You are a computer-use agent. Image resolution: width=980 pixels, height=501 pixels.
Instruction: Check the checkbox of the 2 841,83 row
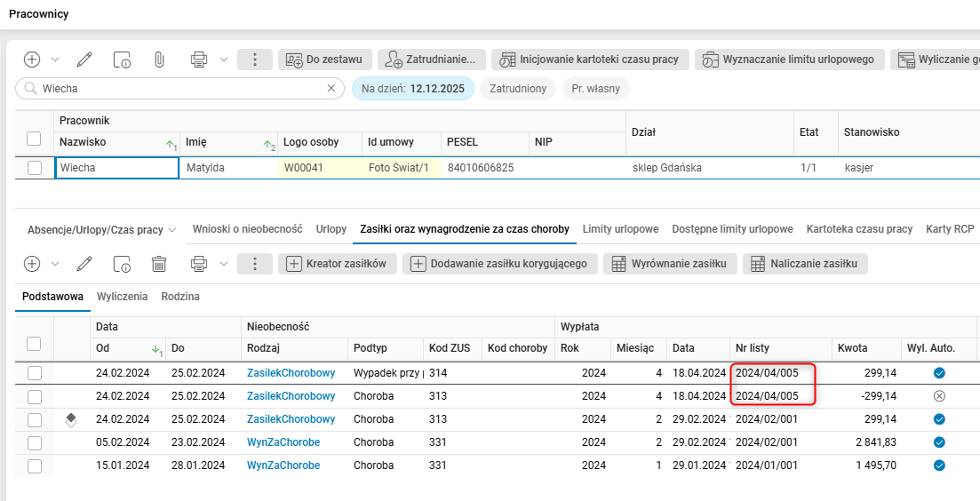tap(35, 443)
